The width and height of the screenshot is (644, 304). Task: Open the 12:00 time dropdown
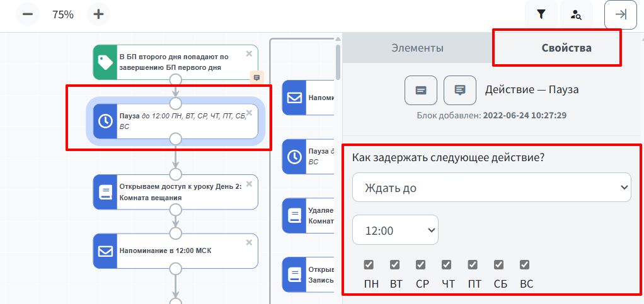pos(395,230)
